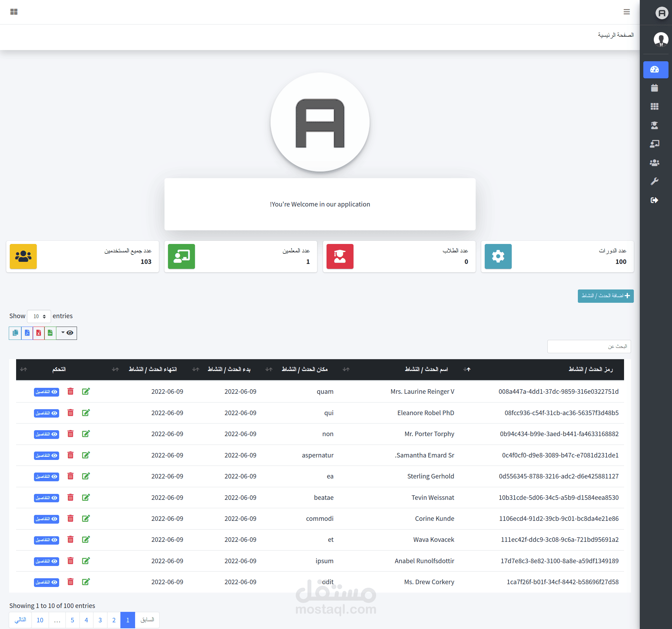Click the teal add event button
The image size is (672, 629).
(605, 296)
